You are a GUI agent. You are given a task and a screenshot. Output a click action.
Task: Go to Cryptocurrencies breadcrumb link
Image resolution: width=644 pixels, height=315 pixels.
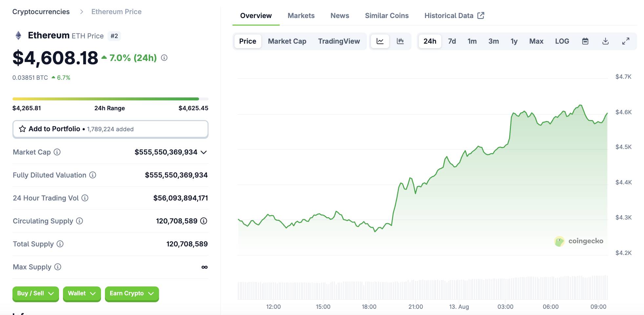click(41, 12)
